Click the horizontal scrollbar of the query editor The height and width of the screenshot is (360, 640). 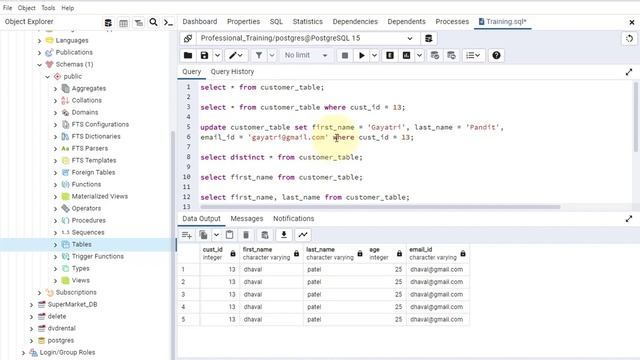click(380, 207)
